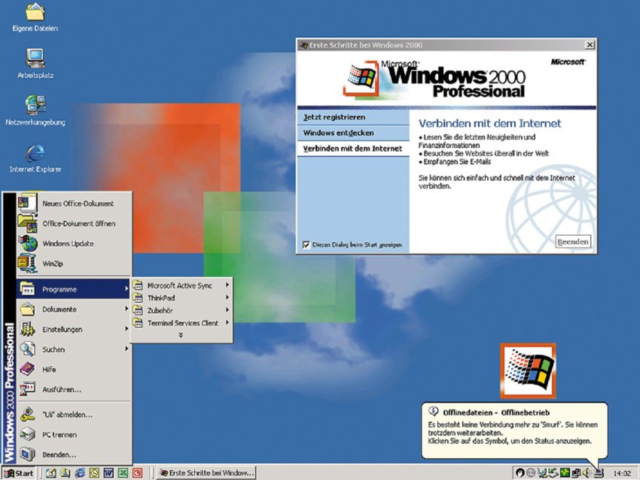Select Verbinden mit dem Internet item
The height and width of the screenshot is (480, 640).
coord(353,149)
